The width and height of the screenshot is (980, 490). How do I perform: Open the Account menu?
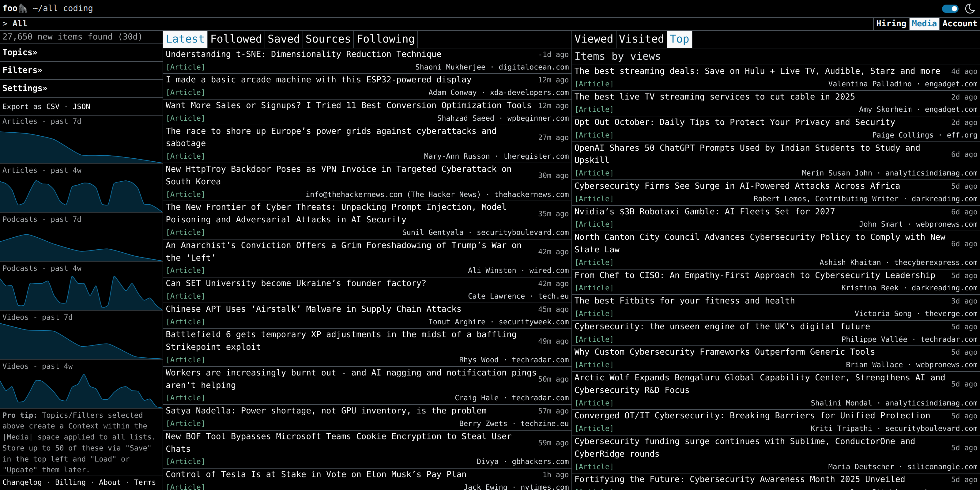click(959, 24)
